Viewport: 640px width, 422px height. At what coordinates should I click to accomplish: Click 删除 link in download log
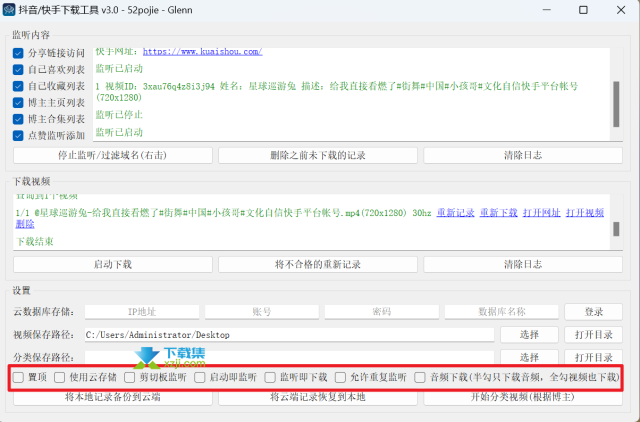(x=25, y=224)
